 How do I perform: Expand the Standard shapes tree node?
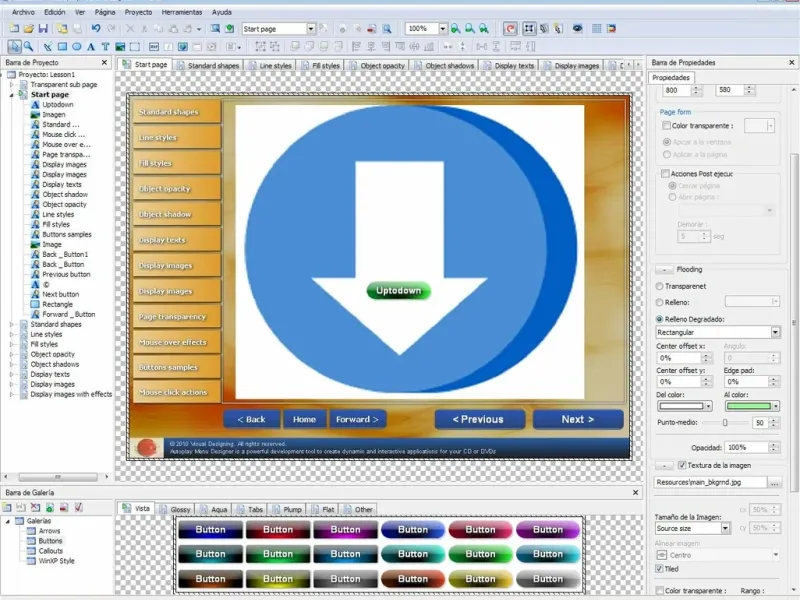coord(12,324)
